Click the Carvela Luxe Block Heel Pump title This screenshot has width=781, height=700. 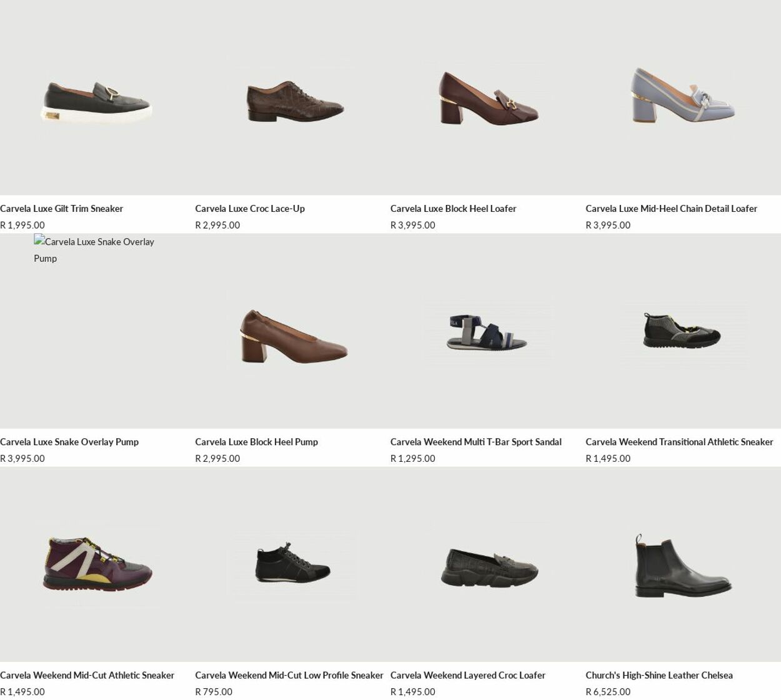[256, 442]
